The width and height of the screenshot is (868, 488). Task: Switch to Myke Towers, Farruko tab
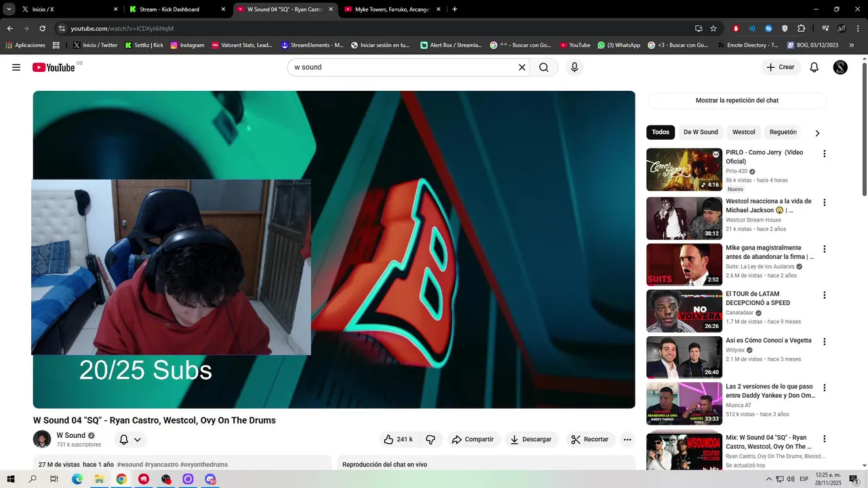click(392, 9)
